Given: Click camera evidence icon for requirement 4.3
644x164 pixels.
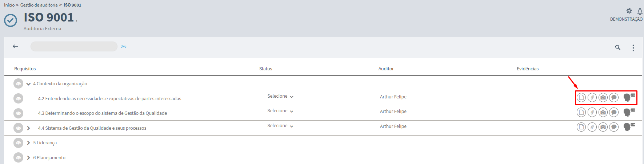Looking at the screenshot, I should (x=603, y=112).
